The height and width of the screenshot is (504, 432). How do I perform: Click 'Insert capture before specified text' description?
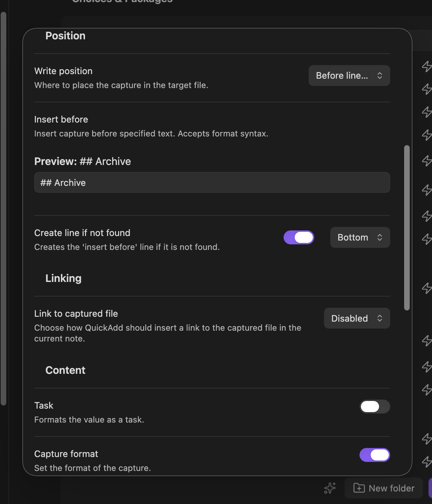pos(151,134)
